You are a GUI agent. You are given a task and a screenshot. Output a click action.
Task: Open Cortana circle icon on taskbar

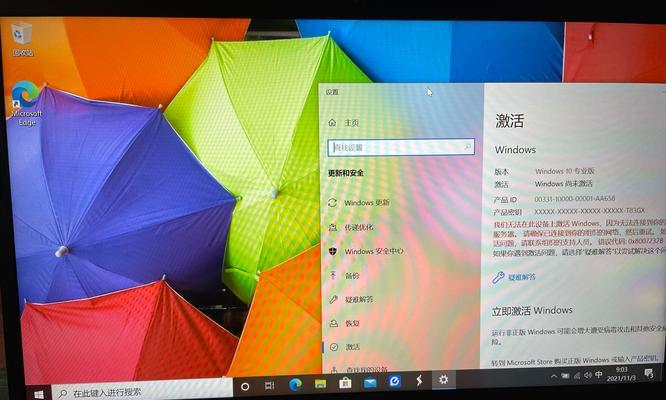tap(245, 387)
